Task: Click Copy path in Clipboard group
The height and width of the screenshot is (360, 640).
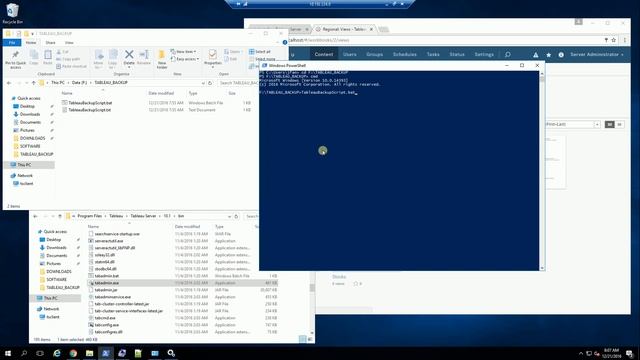Action: 69,59
